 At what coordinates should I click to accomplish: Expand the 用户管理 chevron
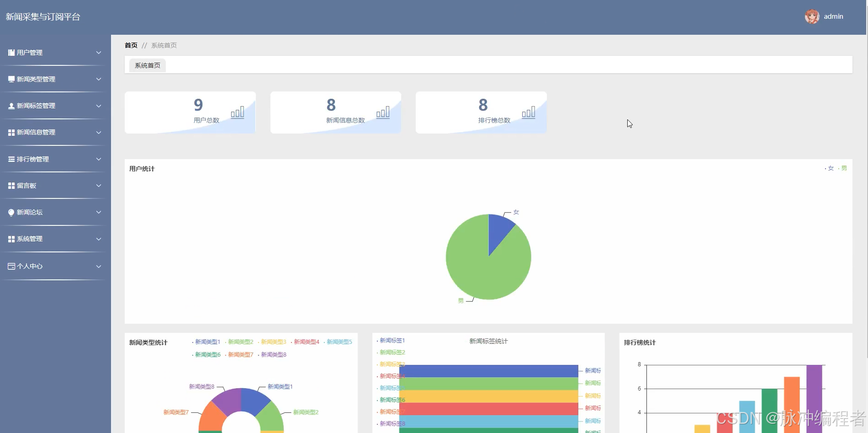pos(99,53)
